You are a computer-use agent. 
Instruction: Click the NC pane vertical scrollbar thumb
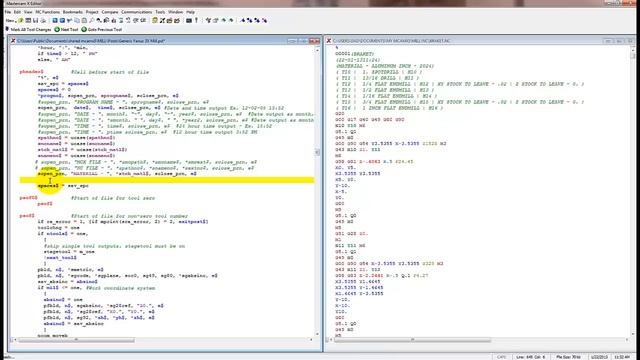(x=633, y=55)
